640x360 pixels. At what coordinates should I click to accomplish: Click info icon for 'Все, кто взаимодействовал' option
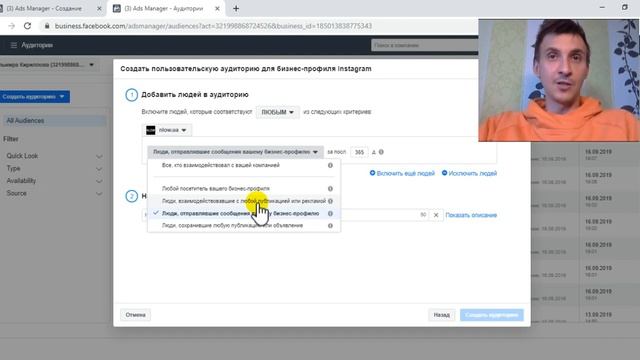(330, 165)
